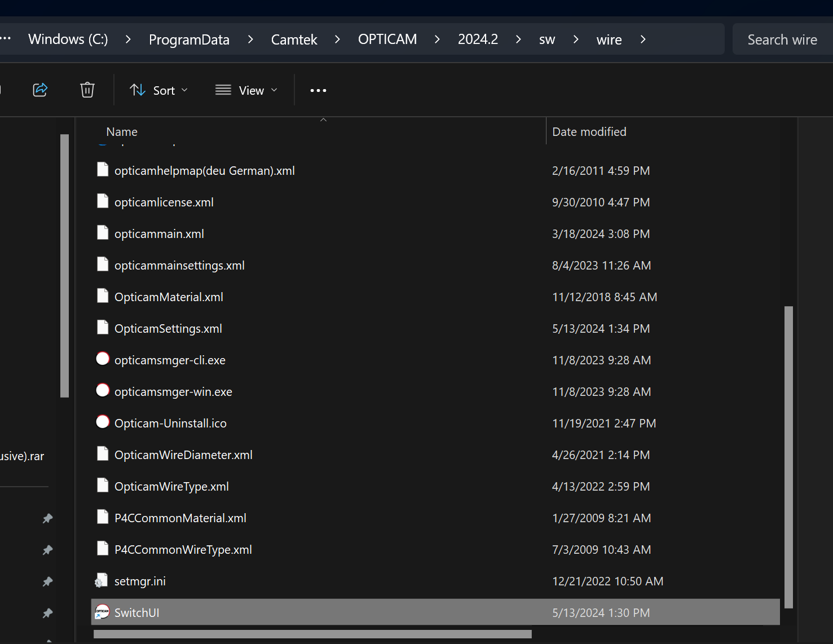Select SwitchUI shortcut icon
This screenshot has height=644, width=833.
point(102,612)
